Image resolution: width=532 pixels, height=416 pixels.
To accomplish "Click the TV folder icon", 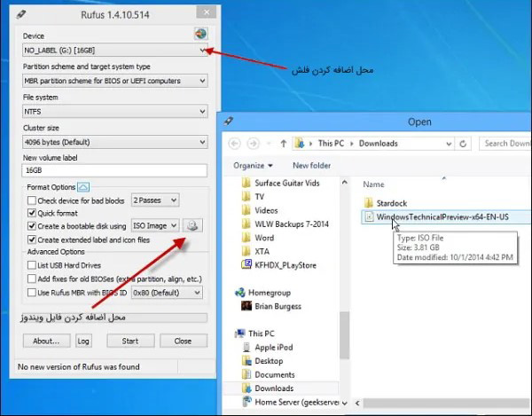I will tap(246, 197).
